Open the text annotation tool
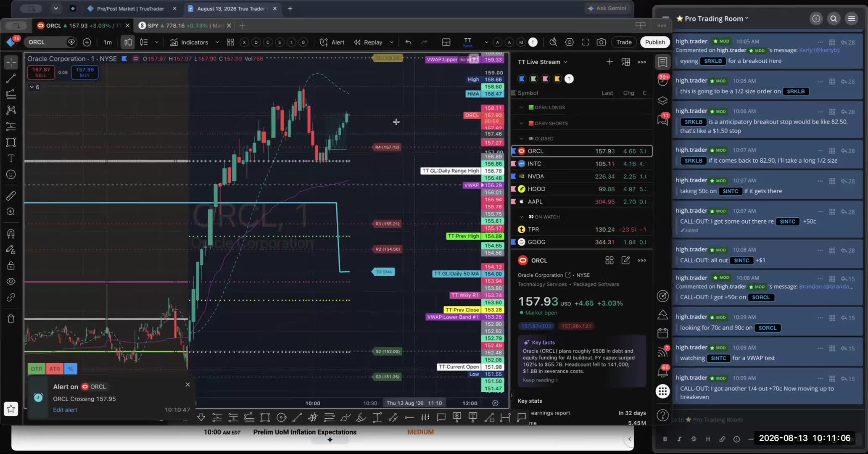Screen dimensions: 868x454 [11, 158]
